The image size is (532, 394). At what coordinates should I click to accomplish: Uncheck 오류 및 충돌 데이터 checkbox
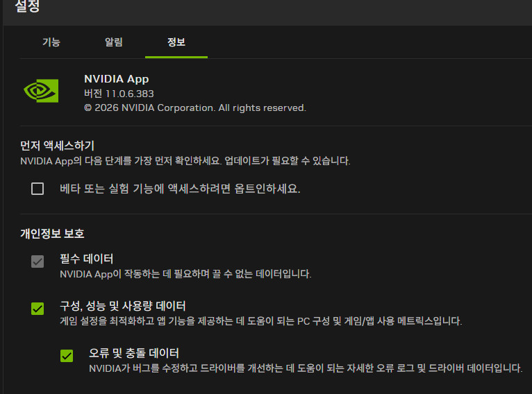click(67, 356)
